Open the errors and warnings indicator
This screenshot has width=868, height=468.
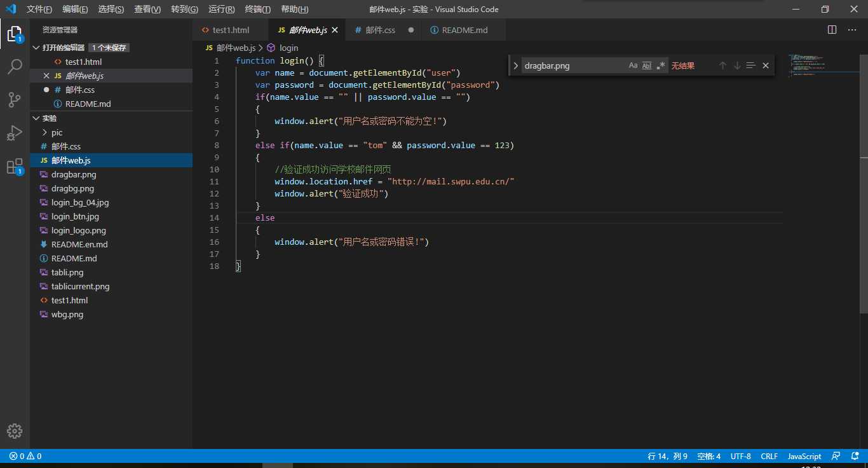(25, 456)
